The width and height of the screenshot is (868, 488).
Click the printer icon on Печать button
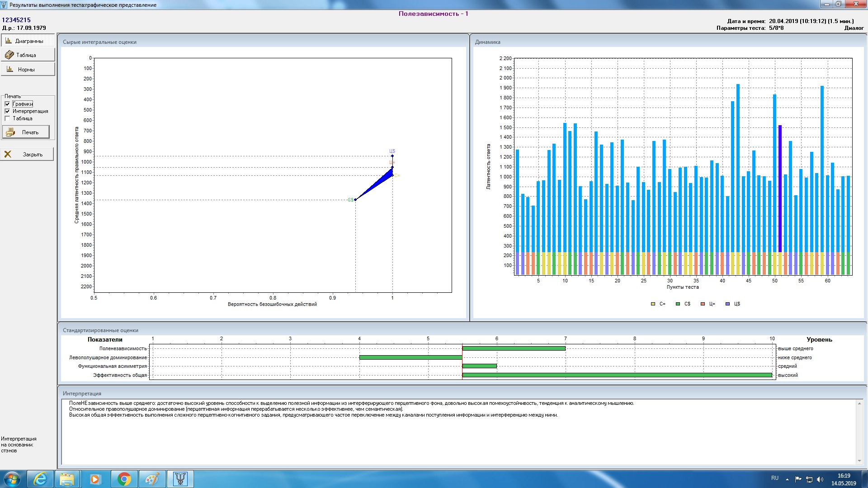(10, 132)
